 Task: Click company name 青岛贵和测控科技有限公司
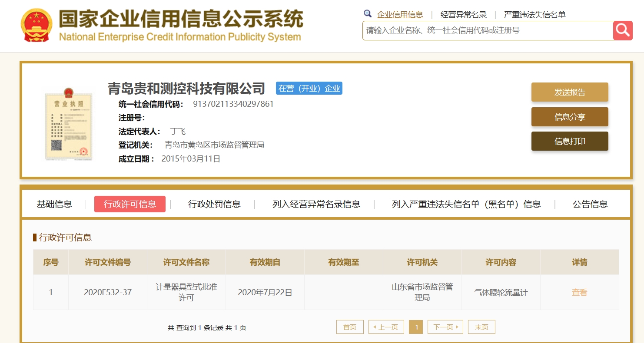tap(186, 88)
